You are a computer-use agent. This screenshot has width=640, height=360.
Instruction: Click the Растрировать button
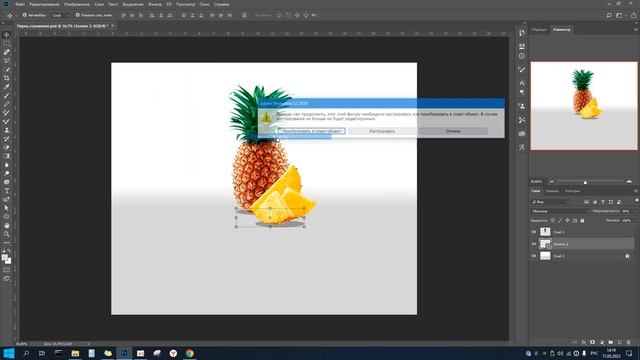[x=382, y=131]
